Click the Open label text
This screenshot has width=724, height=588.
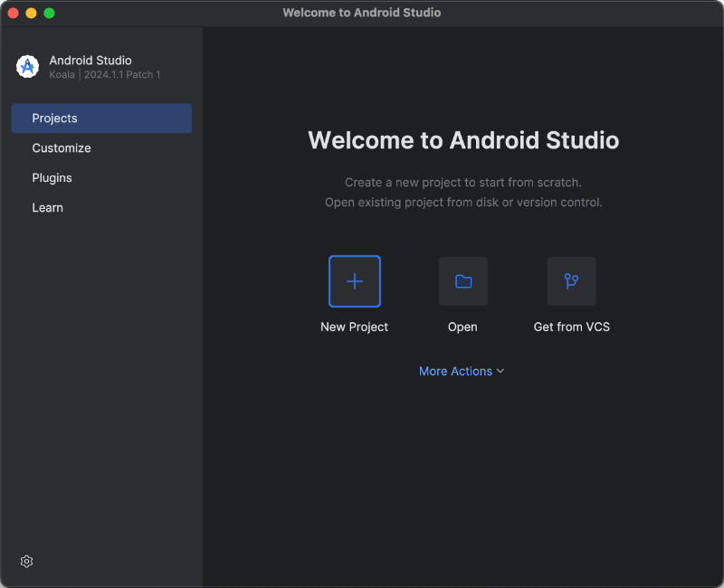tap(462, 327)
